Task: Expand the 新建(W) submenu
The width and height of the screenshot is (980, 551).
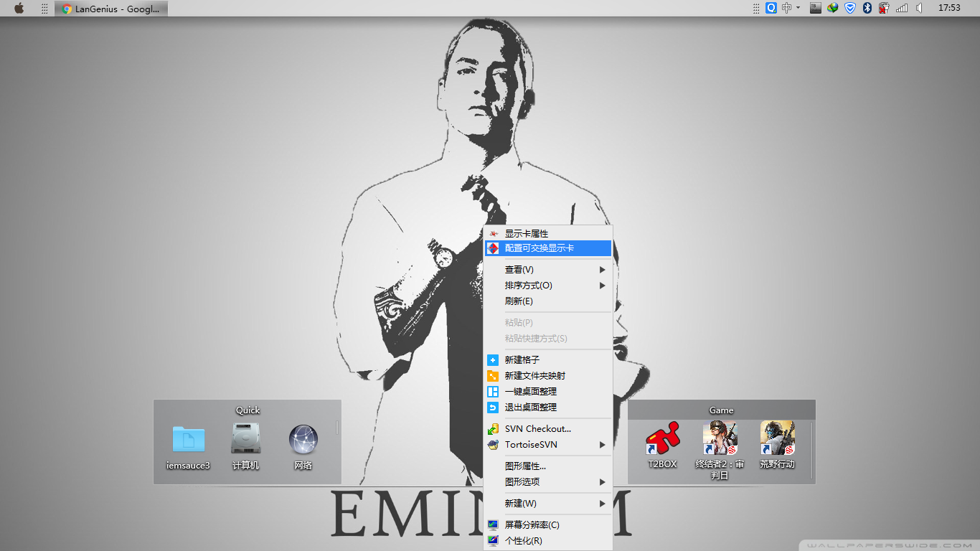Action: (x=548, y=504)
